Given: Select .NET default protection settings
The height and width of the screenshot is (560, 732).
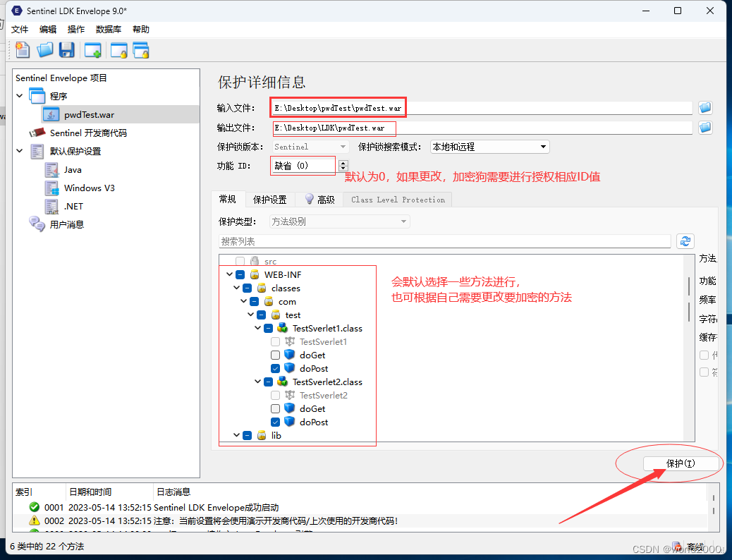Looking at the screenshot, I should pos(73,207).
